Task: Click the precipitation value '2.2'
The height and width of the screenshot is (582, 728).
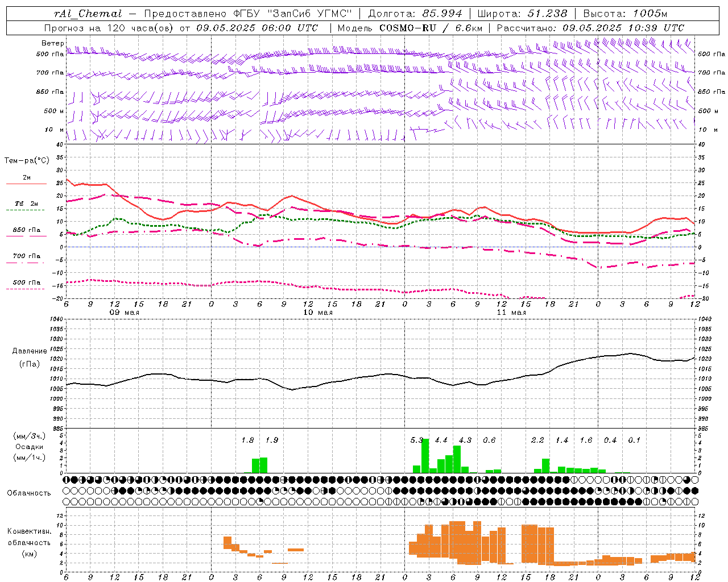Action: (537, 440)
